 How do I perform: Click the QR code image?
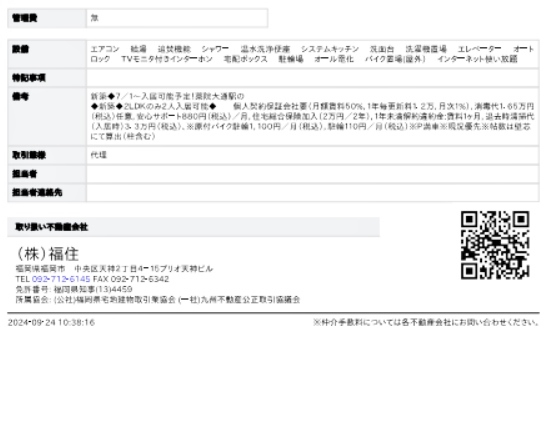(x=495, y=245)
